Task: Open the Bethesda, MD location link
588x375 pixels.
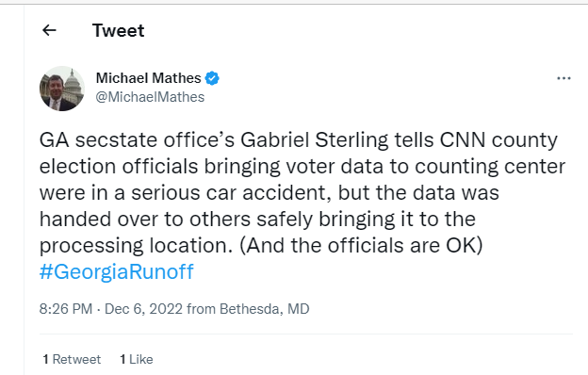Action: (x=265, y=309)
